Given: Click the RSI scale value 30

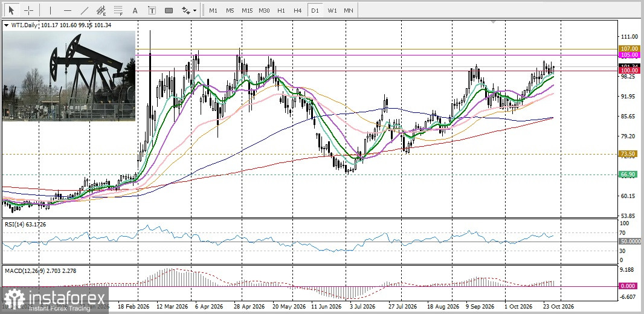Looking at the screenshot, I should 623,251.
